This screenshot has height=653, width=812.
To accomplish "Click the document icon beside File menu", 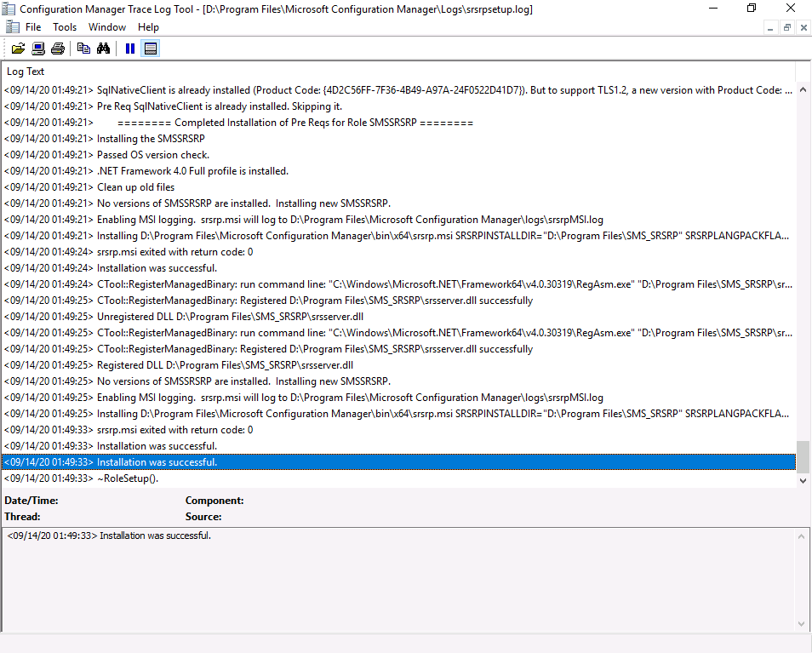I will pos(13,27).
